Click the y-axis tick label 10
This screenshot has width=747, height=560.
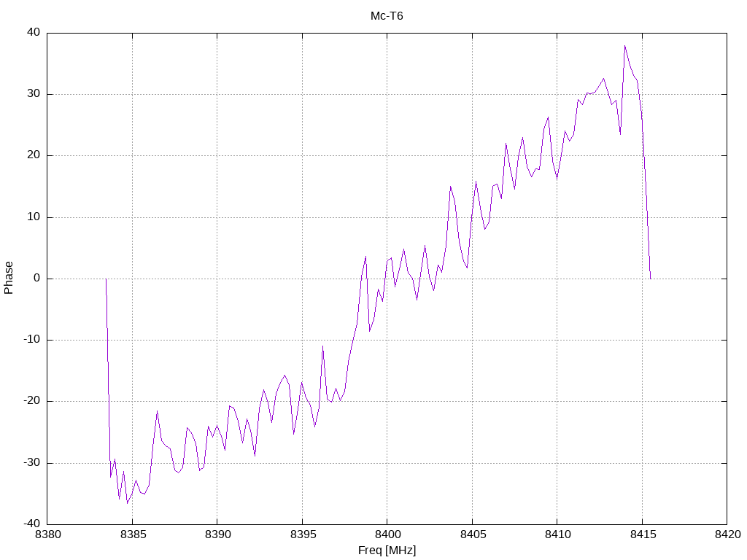click(x=34, y=217)
